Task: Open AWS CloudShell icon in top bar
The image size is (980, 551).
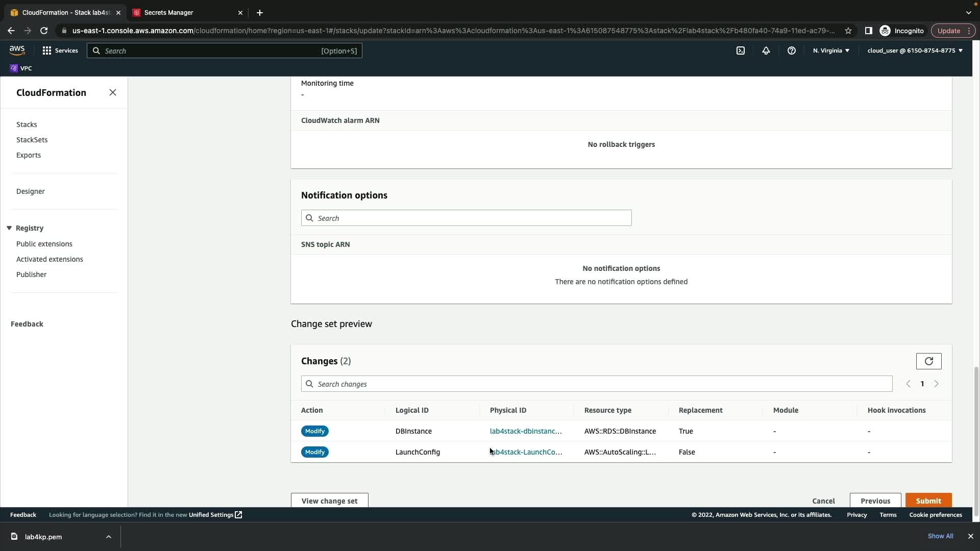Action: click(741, 51)
